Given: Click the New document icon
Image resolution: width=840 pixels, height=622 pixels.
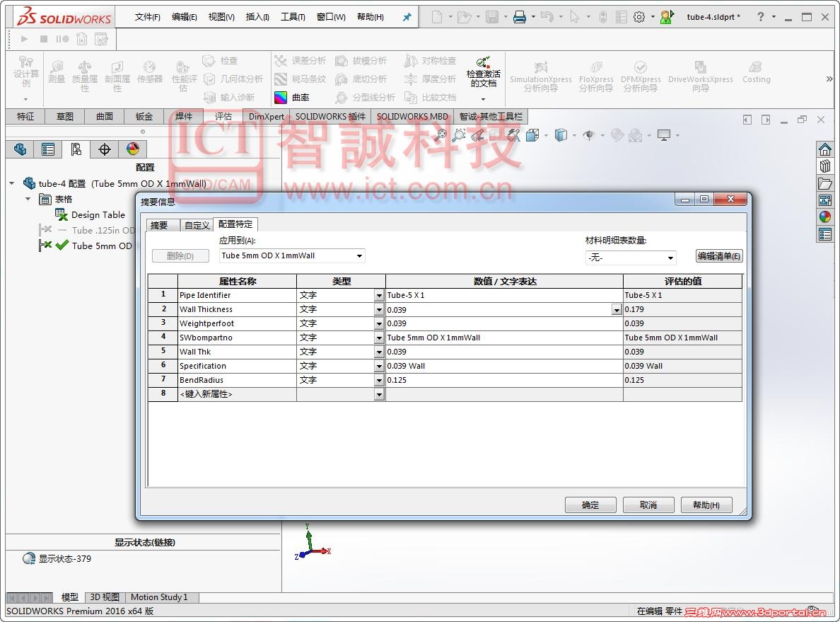Looking at the screenshot, I should [x=437, y=17].
